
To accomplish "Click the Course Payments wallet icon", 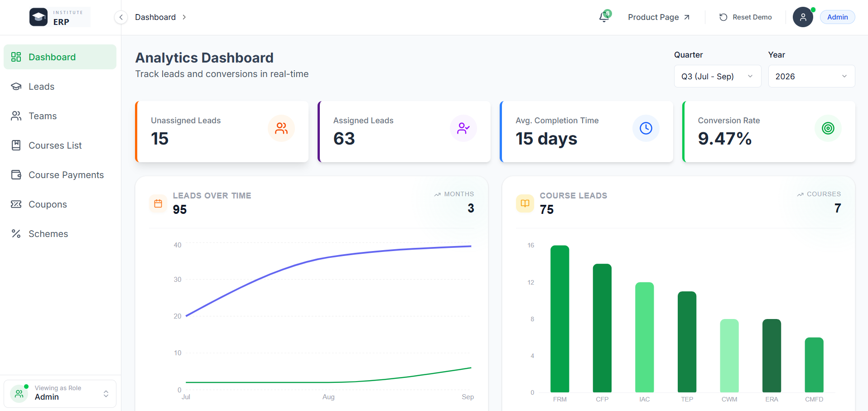I will point(16,175).
